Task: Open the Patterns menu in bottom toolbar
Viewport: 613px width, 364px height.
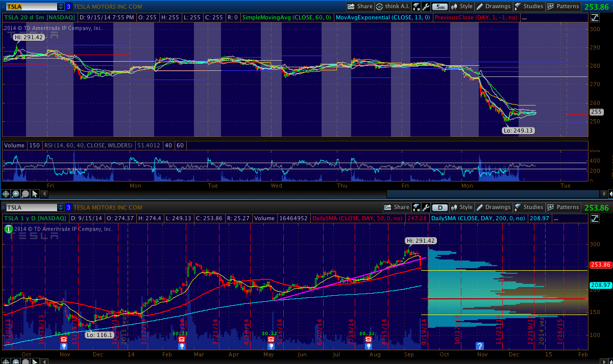Action: [x=563, y=207]
